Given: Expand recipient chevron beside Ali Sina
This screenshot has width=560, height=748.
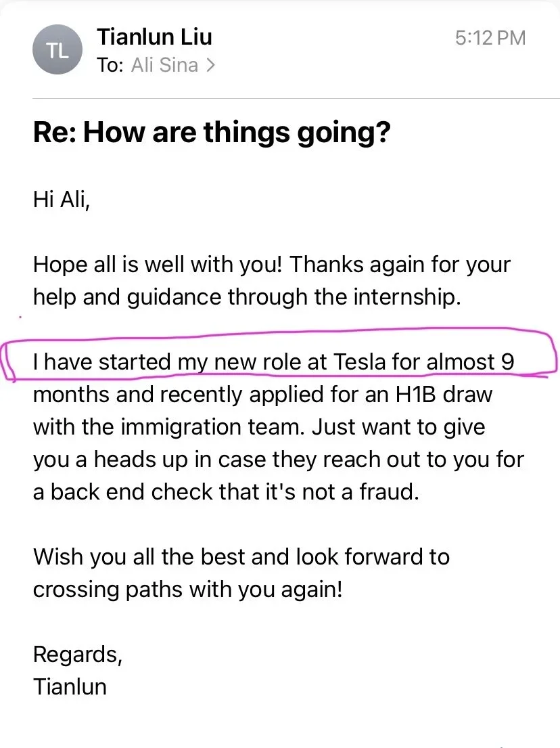Looking at the screenshot, I should pos(210,66).
